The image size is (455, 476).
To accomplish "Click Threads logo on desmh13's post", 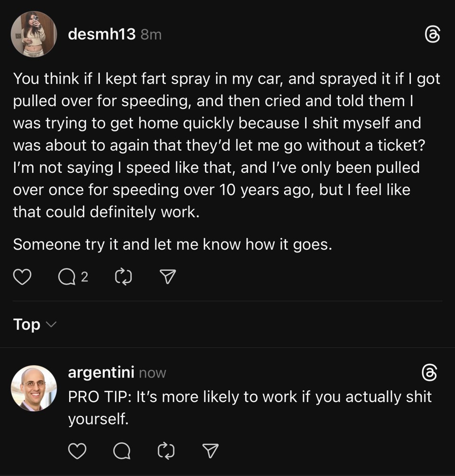I will (x=432, y=34).
